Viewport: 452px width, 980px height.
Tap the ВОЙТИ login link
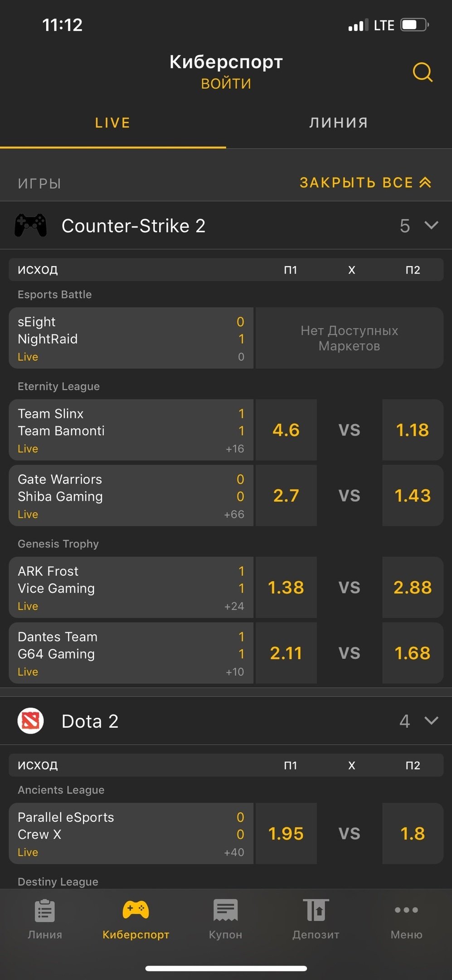226,83
